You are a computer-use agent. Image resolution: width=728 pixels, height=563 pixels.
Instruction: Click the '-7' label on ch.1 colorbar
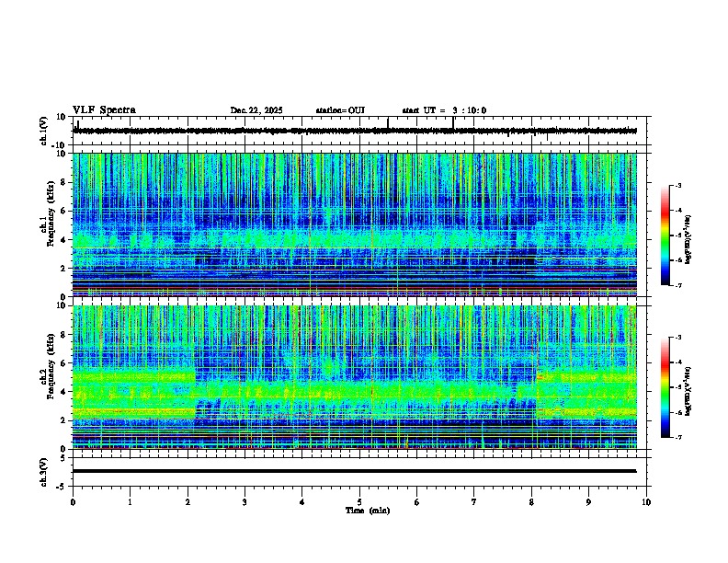tap(678, 285)
